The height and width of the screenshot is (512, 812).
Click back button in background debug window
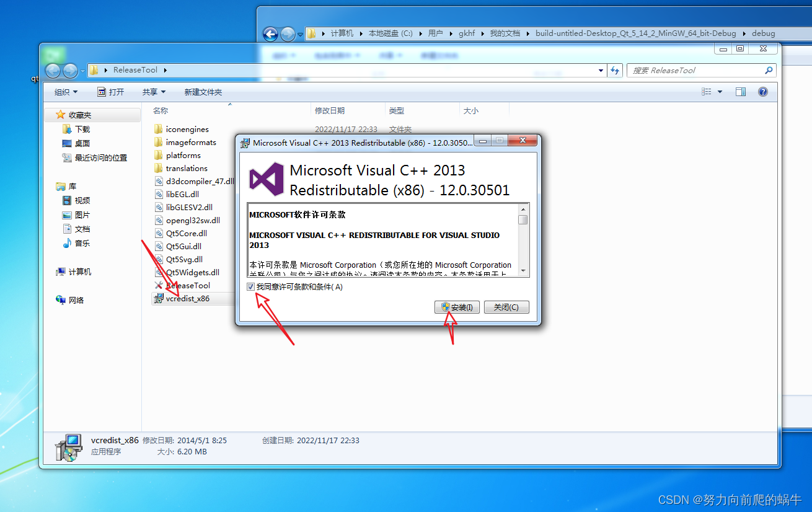270,34
